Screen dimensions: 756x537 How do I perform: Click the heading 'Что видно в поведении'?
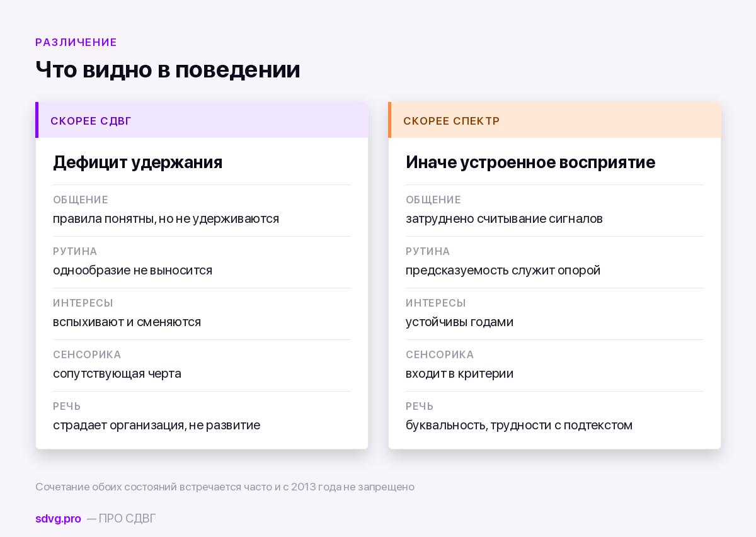[168, 69]
